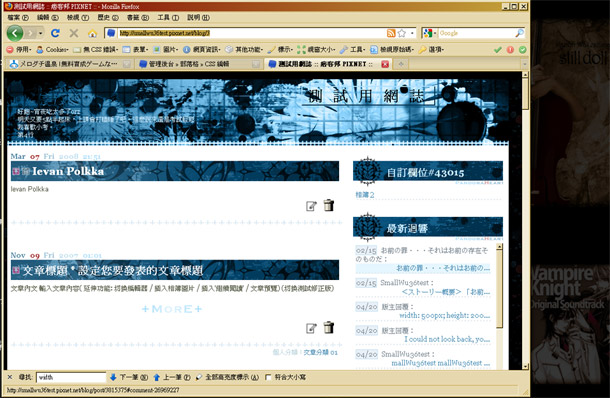610x398 pixels.
Task: Switch to the メログ手温泉 tab
Action: 70,64
